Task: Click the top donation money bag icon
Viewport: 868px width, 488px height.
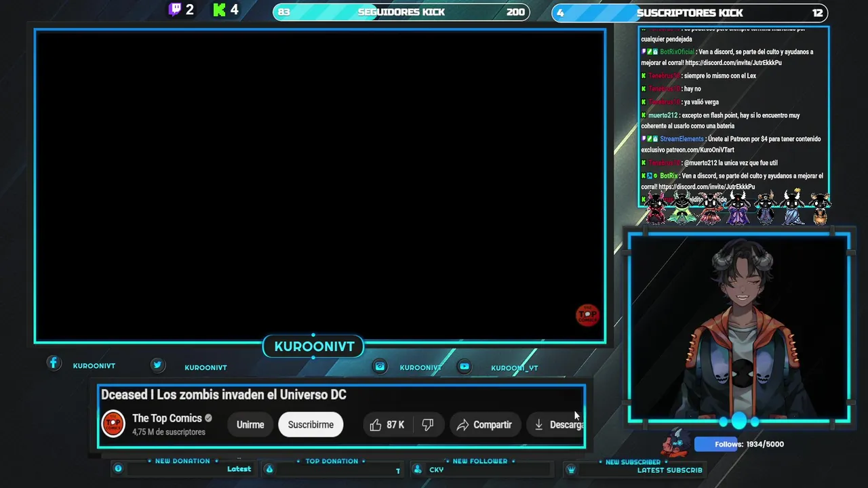Action: click(x=269, y=469)
